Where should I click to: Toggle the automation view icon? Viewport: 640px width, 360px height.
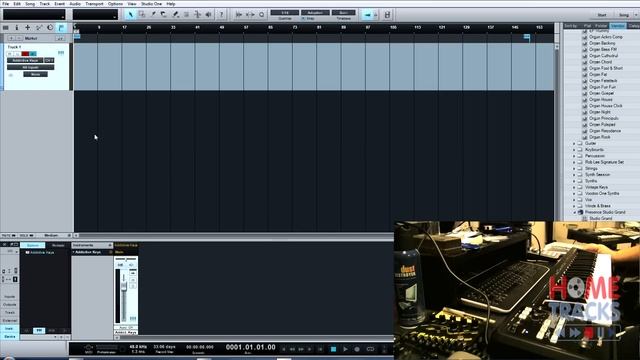pyautogui.click(x=39, y=28)
